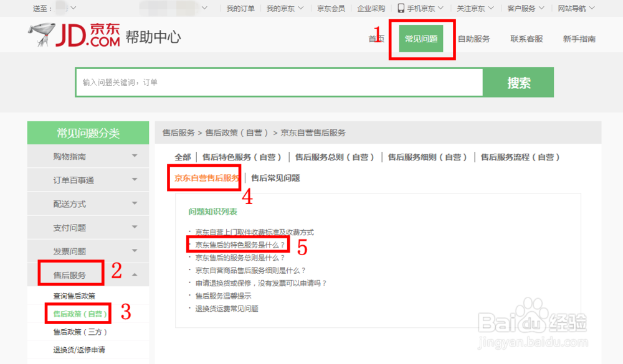Select 售后服务 in the sidebar
The height and width of the screenshot is (364, 623).
(70, 275)
